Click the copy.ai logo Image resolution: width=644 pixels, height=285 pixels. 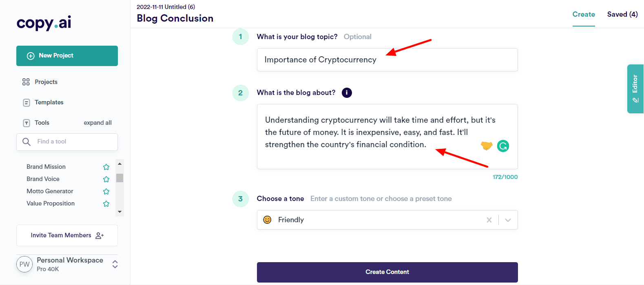coord(44,23)
